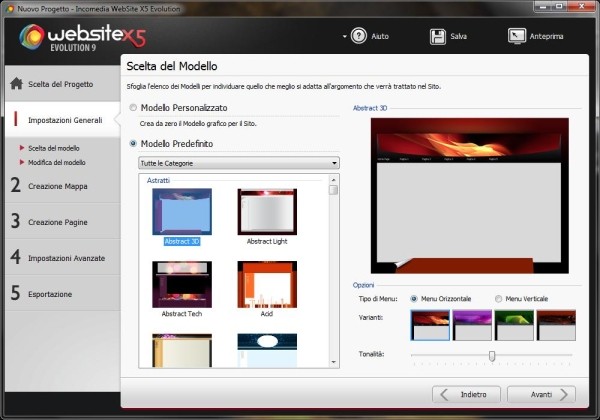The image size is (600, 420).
Task: Choose the Menu Orizzontale radio button
Action: 414,299
